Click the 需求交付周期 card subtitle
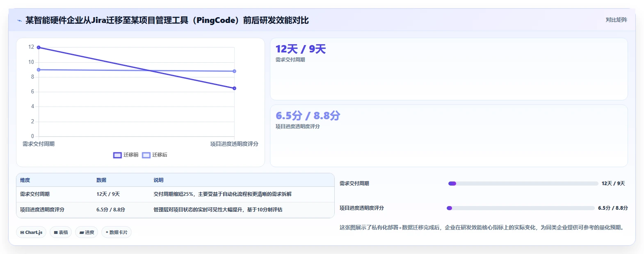644x254 pixels. [290, 60]
